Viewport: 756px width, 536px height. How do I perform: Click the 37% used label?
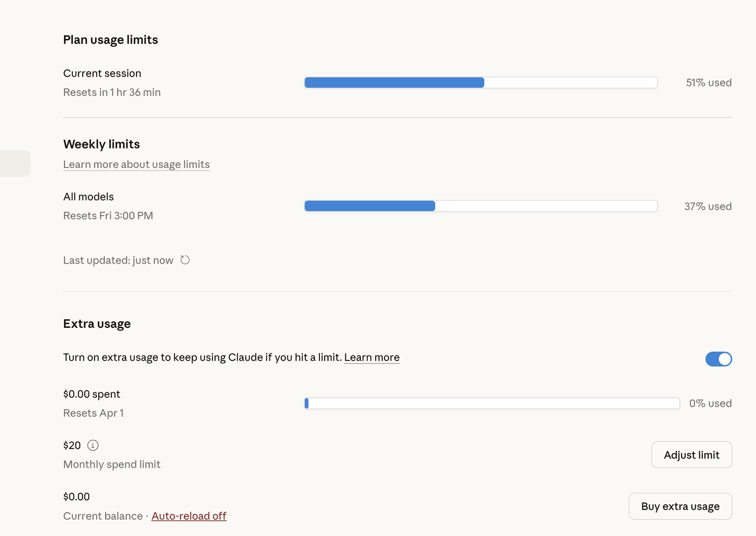pyautogui.click(x=708, y=206)
